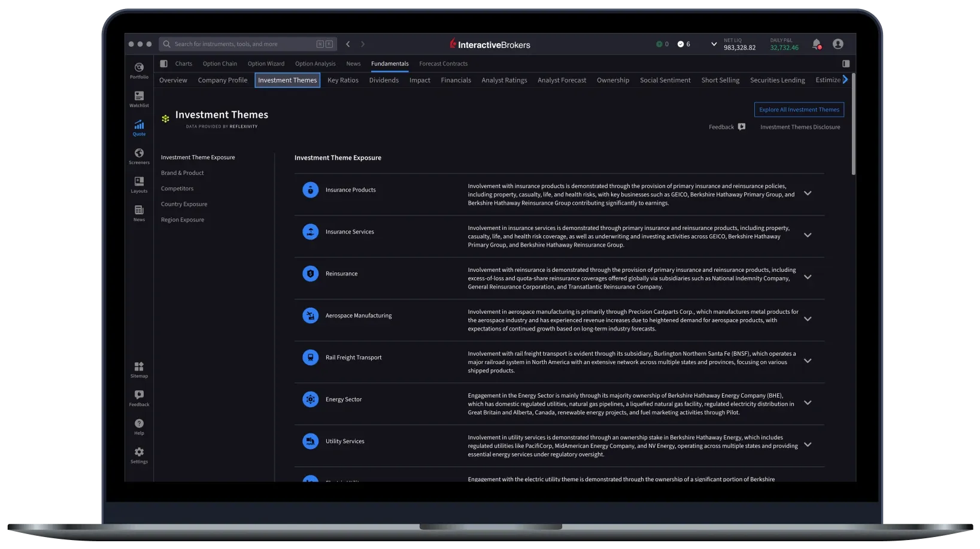Expand the Rail Freight Transport description

(808, 361)
